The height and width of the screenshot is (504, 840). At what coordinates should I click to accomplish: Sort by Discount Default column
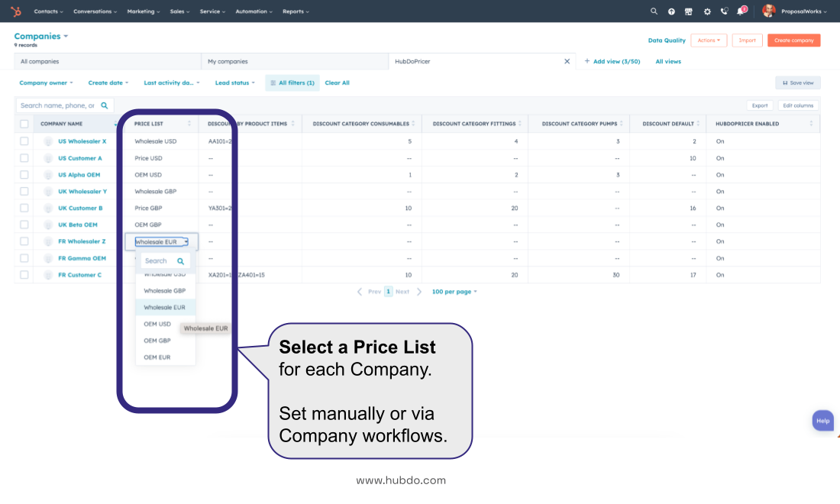coord(698,124)
